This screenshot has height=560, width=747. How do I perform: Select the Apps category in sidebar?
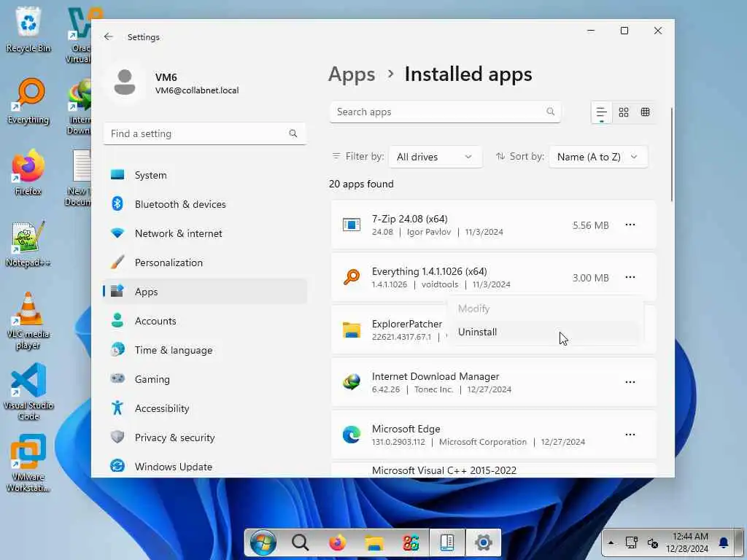(205, 292)
